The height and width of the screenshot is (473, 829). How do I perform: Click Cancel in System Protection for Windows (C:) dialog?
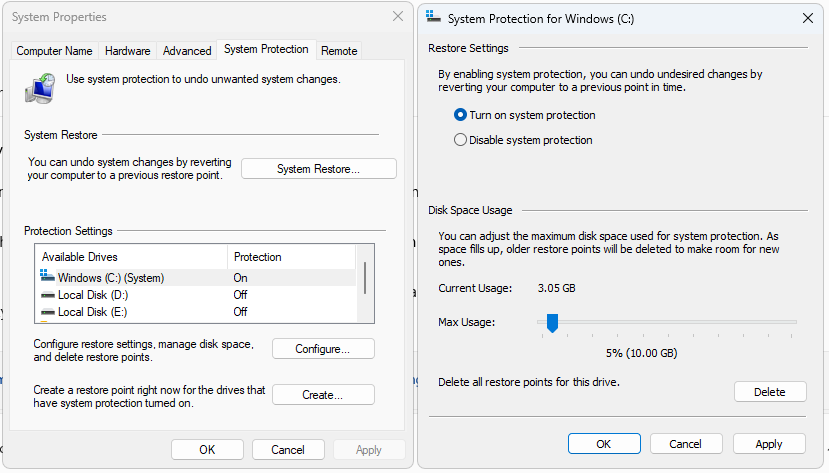click(x=686, y=444)
